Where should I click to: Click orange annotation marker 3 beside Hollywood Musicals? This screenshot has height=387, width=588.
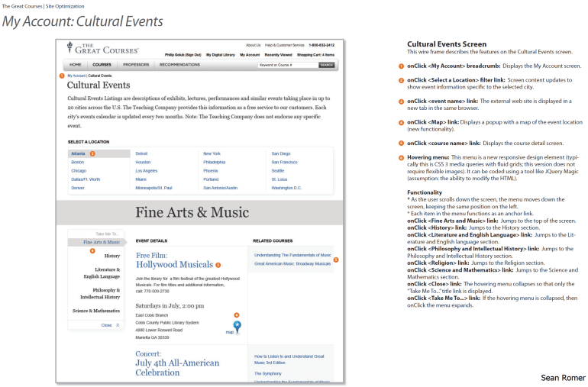218,265
